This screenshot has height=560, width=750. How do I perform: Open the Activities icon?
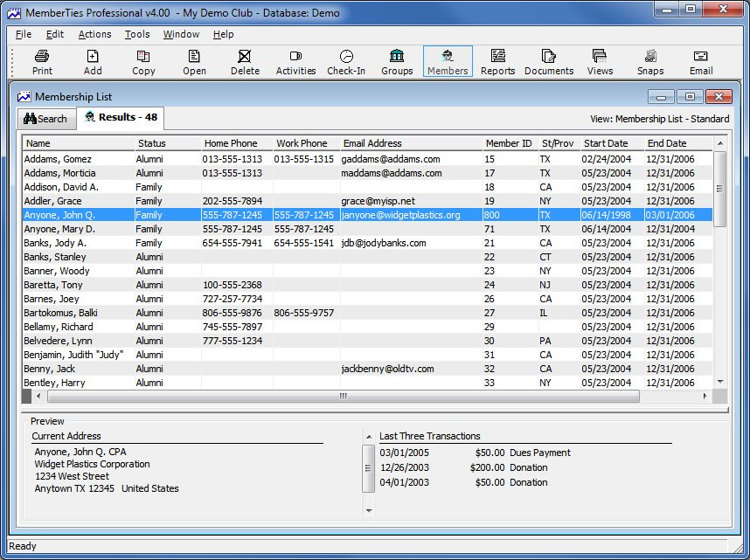(x=295, y=60)
